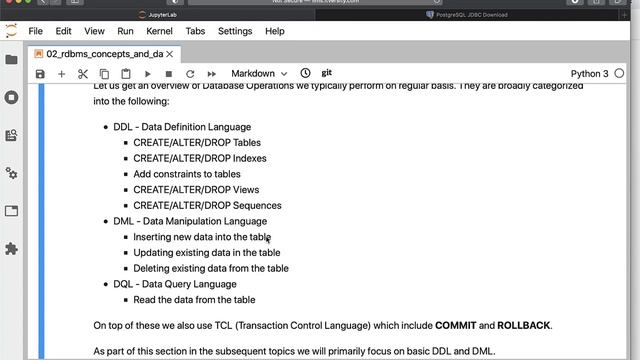Click the text Deleting existing data from the table

(x=211, y=268)
